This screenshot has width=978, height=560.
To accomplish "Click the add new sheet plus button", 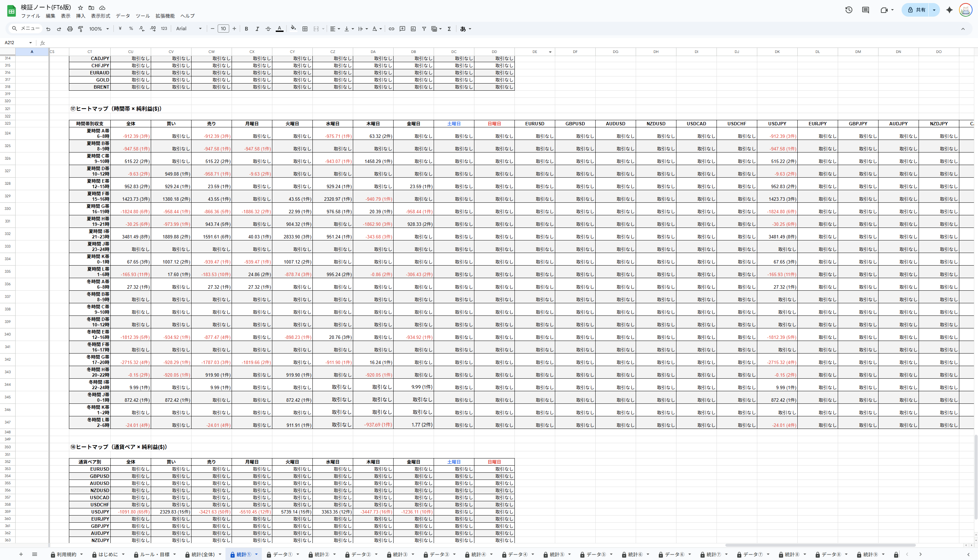I will 21,554.
